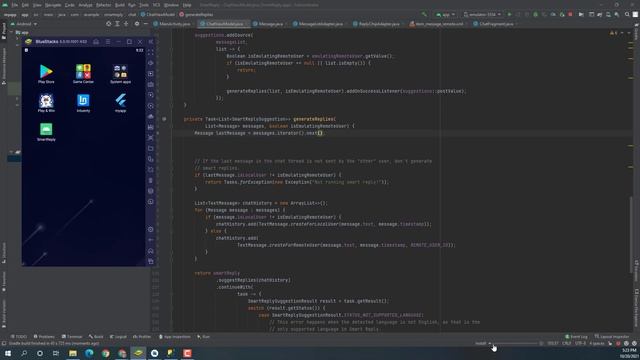Click the red Stop button
The height and width of the screenshot is (360, 640).
[x=571, y=15]
